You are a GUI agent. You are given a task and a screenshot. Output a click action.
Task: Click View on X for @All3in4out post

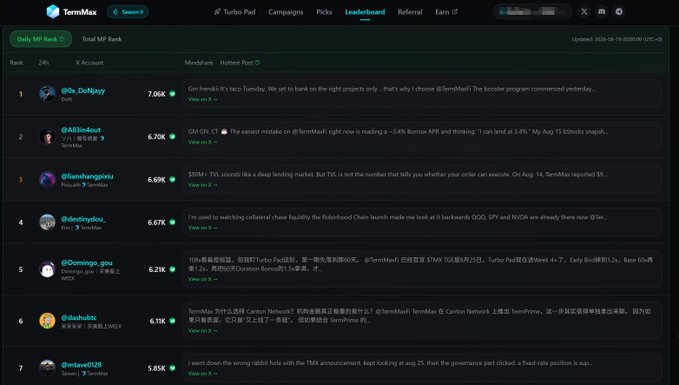pos(203,142)
